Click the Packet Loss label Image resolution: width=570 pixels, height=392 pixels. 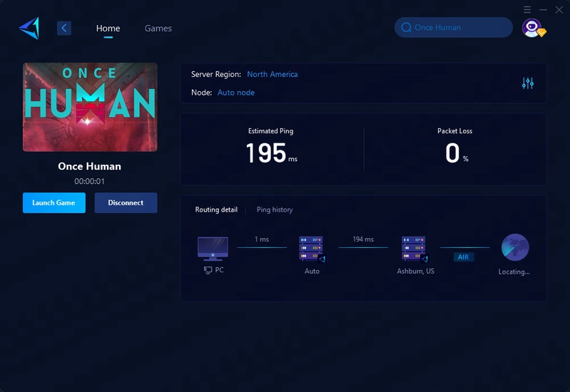click(454, 131)
